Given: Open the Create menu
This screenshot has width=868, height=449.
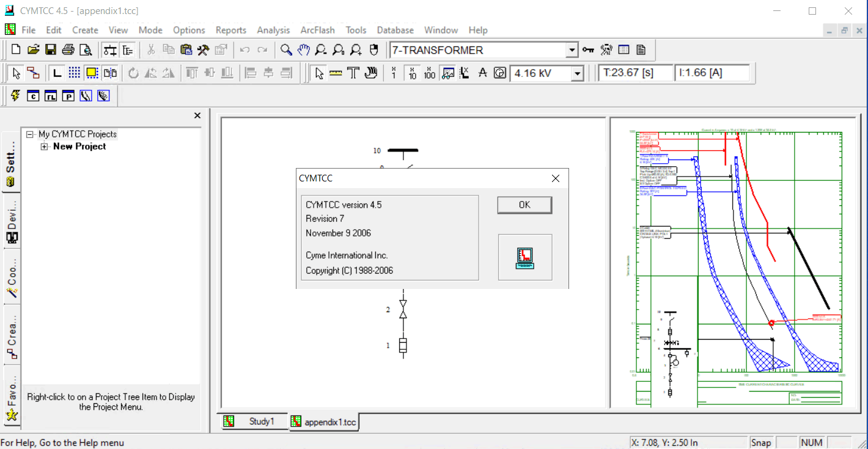Looking at the screenshot, I should [85, 30].
